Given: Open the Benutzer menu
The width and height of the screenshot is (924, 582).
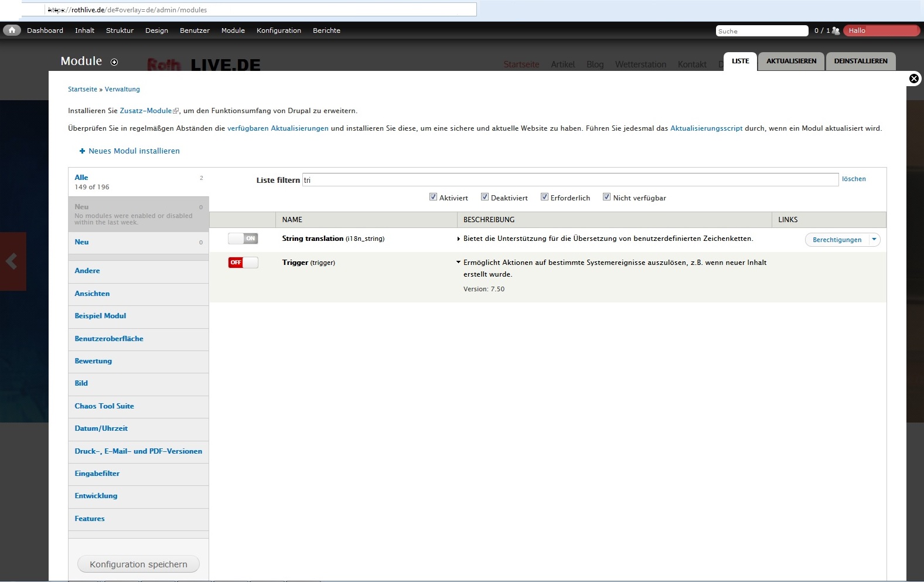Looking at the screenshot, I should point(195,30).
